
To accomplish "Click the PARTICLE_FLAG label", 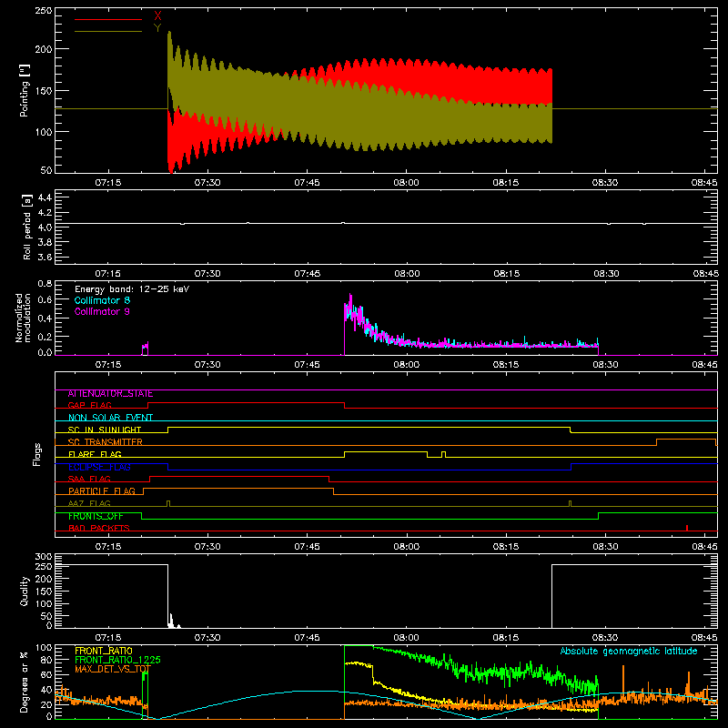I will pyautogui.click(x=102, y=491).
